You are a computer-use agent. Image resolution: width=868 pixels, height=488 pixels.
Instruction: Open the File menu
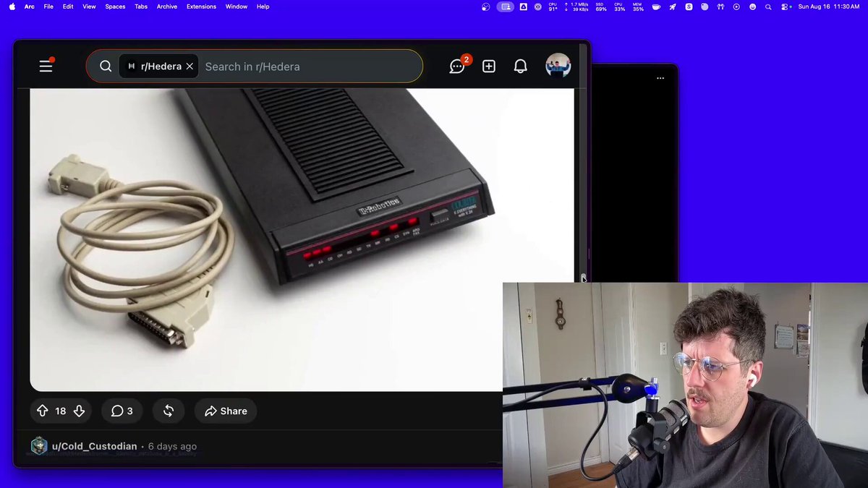pyautogui.click(x=48, y=7)
